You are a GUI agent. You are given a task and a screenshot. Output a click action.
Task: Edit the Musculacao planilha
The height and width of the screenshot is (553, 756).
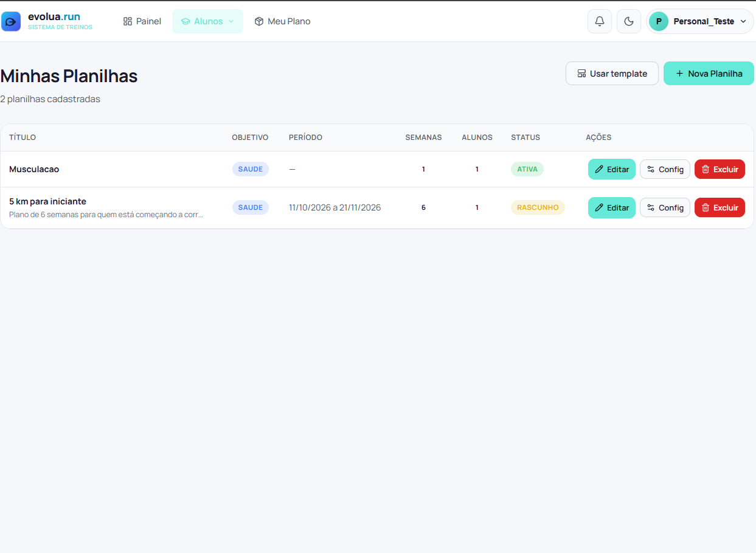(x=612, y=169)
